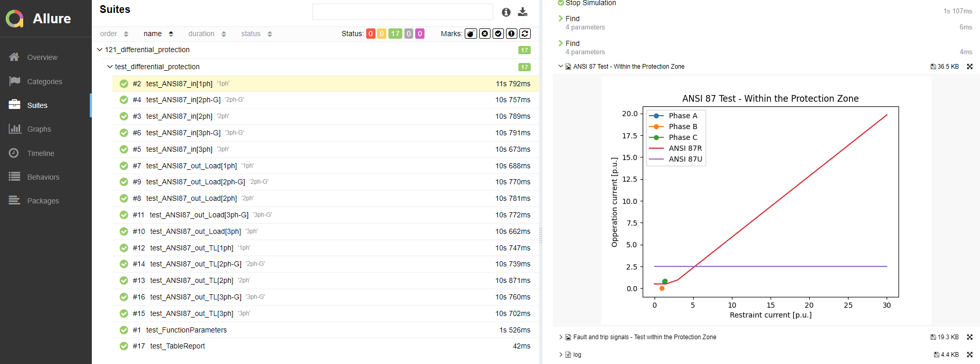The height and width of the screenshot is (364, 980).
Task: Open fullscreen view of log attachment
Action: [970, 355]
